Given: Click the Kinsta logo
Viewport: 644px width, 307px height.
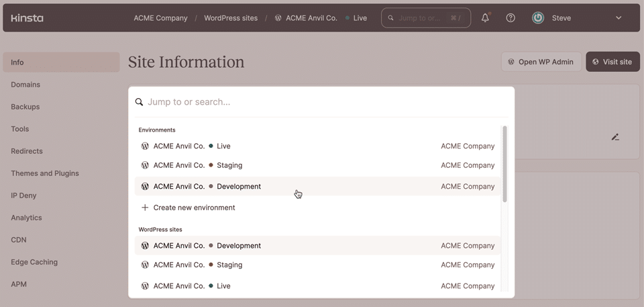Looking at the screenshot, I should (27, 18).
